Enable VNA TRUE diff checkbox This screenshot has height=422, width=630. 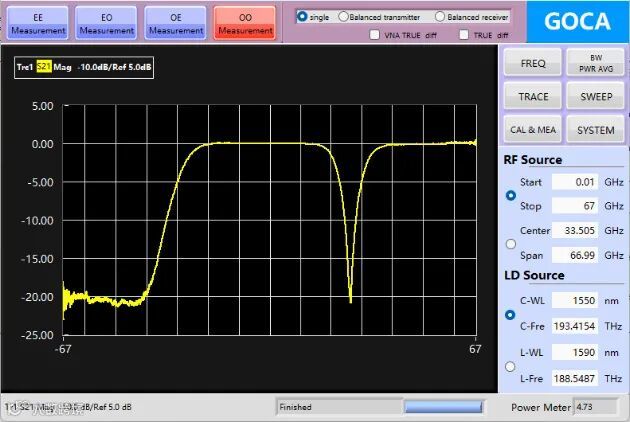(374, 35)
